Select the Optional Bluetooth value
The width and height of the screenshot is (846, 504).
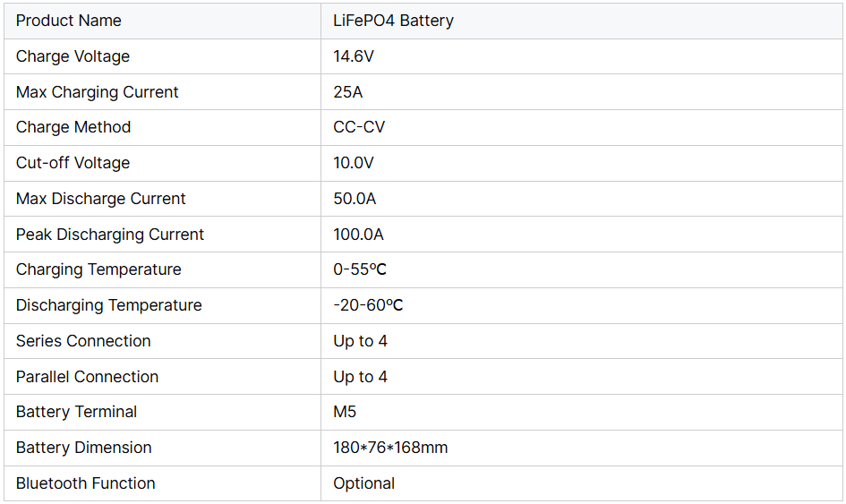(363, 483)
